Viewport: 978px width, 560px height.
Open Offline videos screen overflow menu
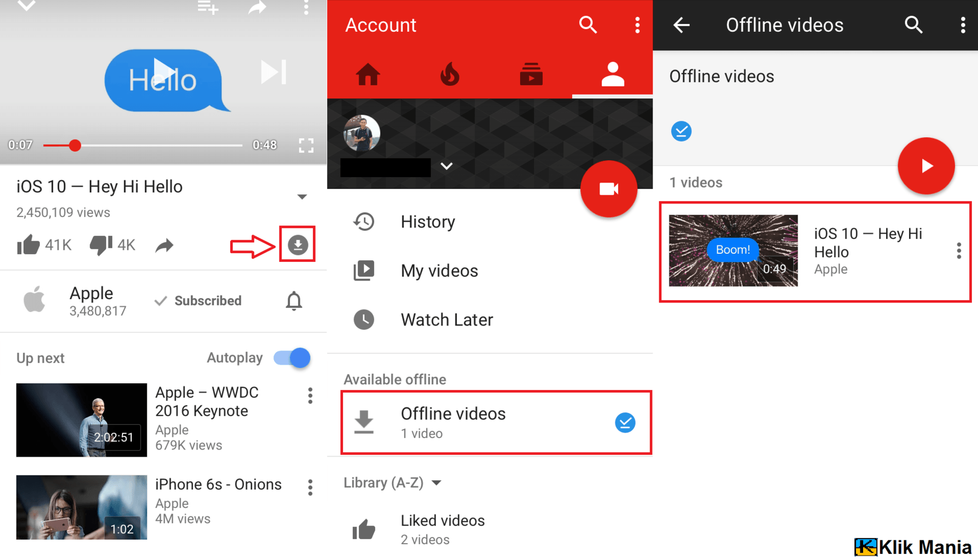(963, 25)
